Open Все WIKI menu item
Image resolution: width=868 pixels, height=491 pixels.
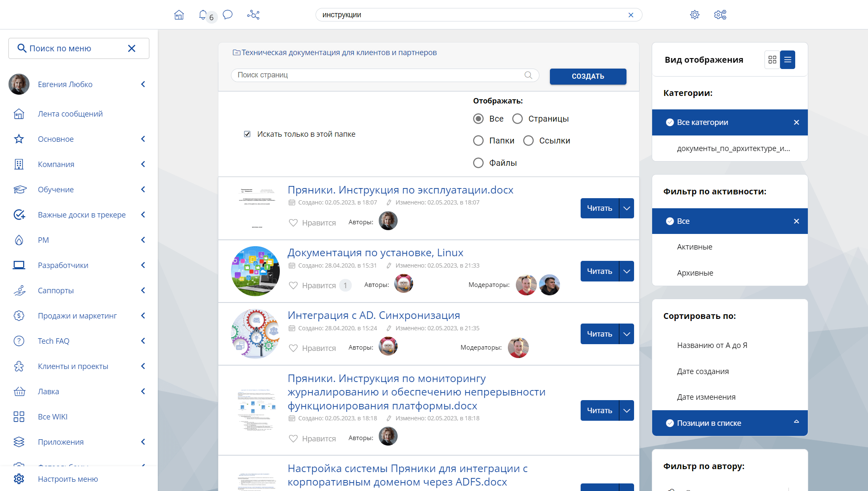(53, 417)
